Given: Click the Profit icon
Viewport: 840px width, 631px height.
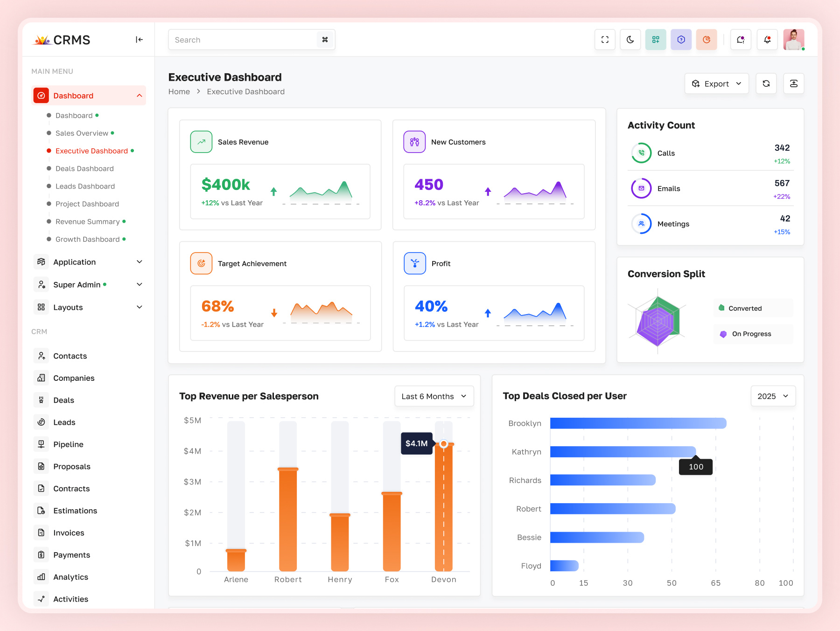Looking at the screenshot, I should point(415,263).
